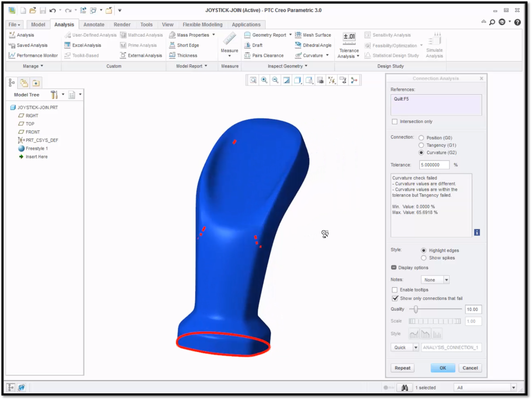Click the Repaint icon in graphics toolbar
The image size is (532, 400).
[x=286, y=80]
